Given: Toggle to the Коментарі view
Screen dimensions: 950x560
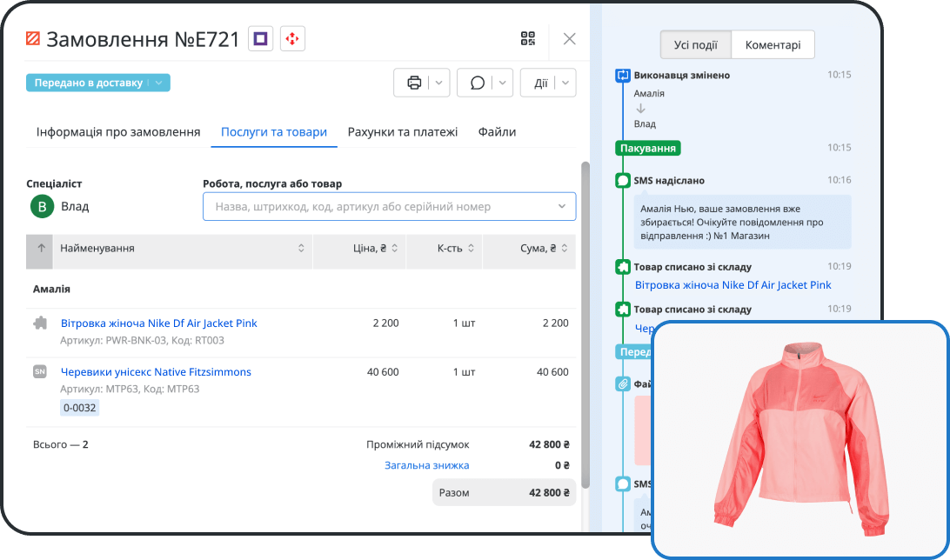Looking at the screenshot, I should 773,45.
